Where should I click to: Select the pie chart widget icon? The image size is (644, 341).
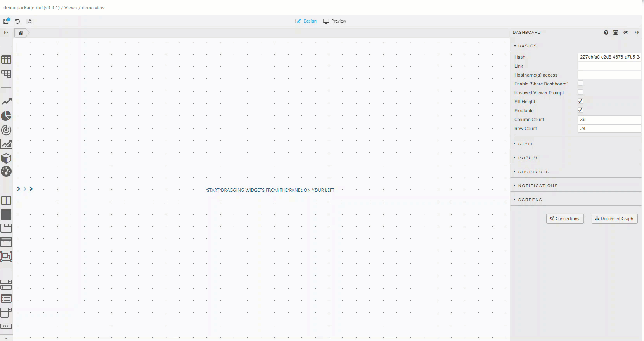pos(6,116)
